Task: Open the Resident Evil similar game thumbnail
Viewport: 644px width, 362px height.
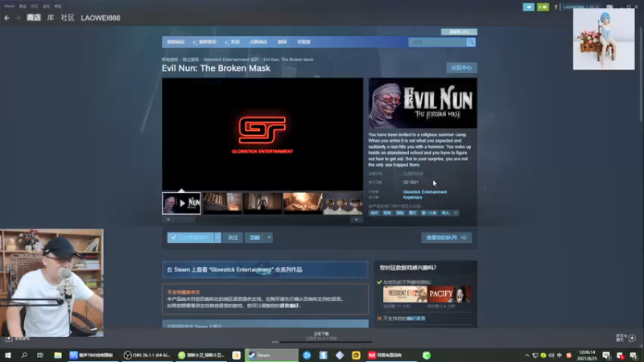Action: coord(405,294)
